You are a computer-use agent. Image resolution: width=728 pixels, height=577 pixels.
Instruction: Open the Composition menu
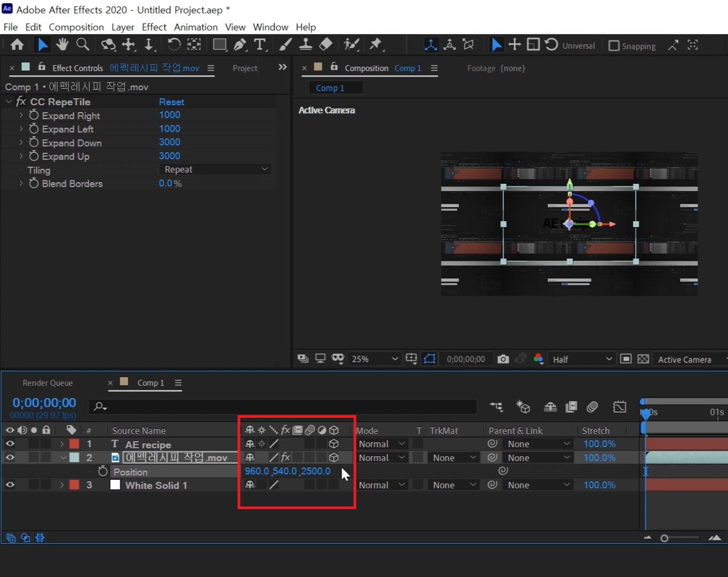coord(76,27)
